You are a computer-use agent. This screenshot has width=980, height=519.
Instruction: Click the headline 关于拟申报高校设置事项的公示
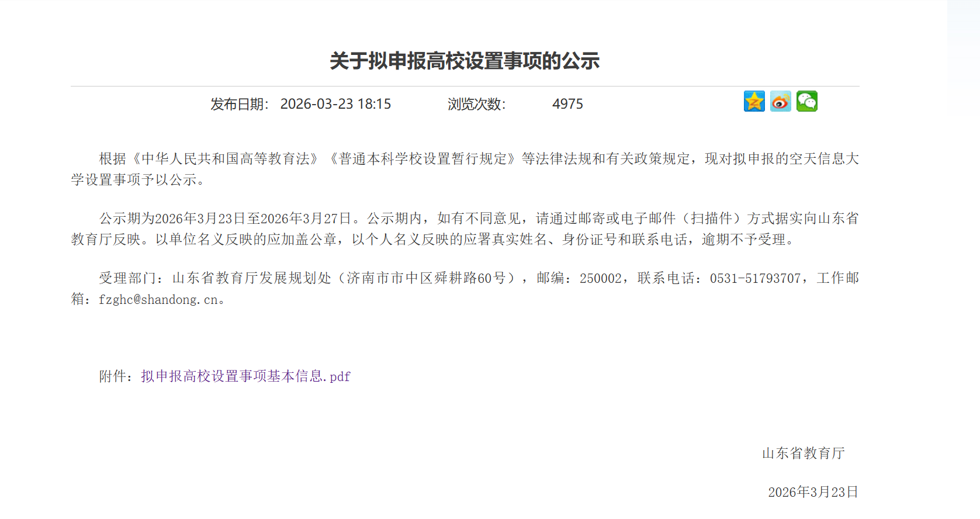pyautogui.click(x=465, y=61)
